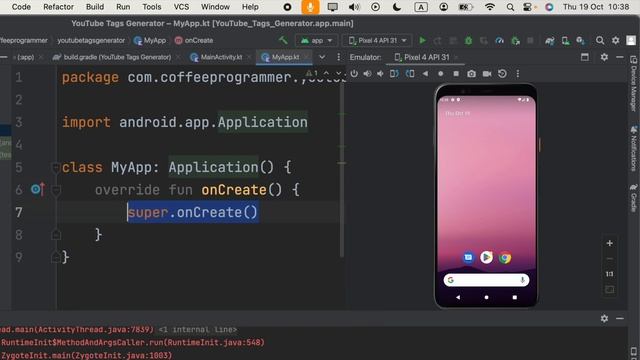Open SDK Manager icon in toolbar

point(580,40)
